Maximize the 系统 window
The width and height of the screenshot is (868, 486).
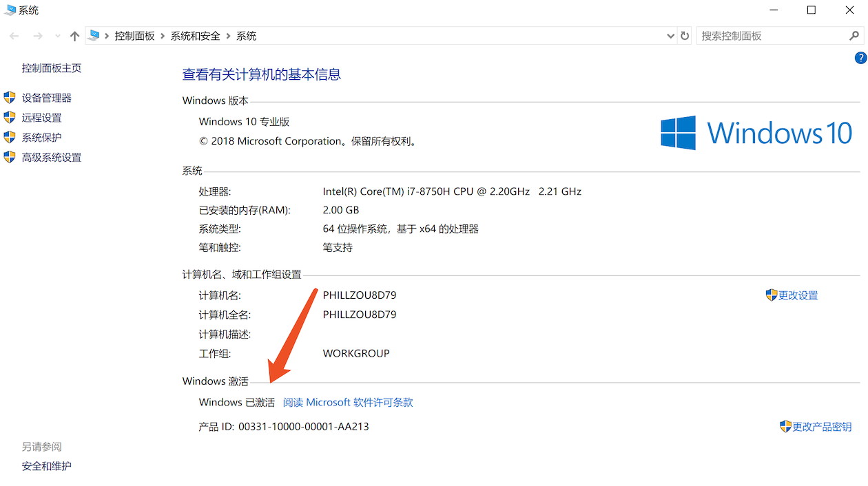(812, 10)
